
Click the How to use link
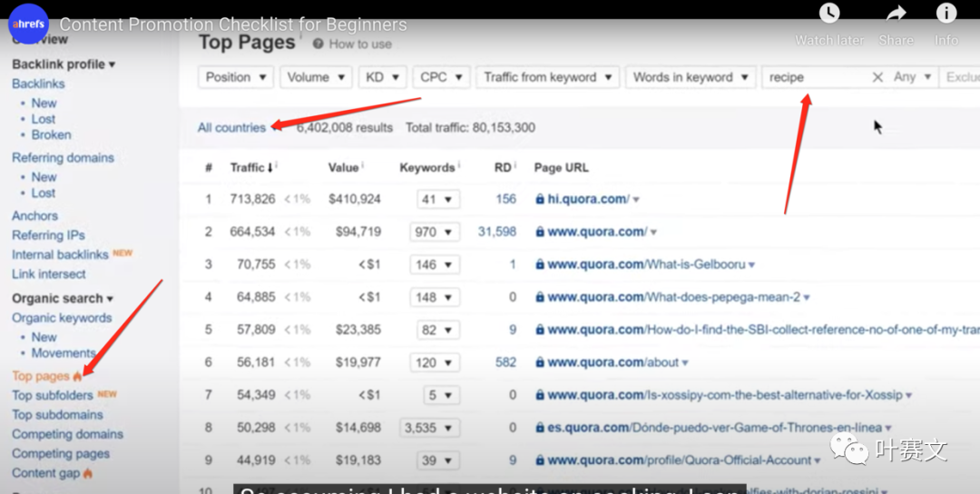pos(360,44)
